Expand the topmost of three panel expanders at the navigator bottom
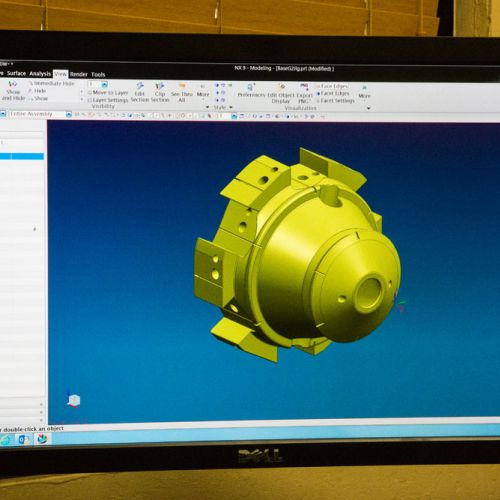Screen dimensions: 500x500 tap(41, 405)
